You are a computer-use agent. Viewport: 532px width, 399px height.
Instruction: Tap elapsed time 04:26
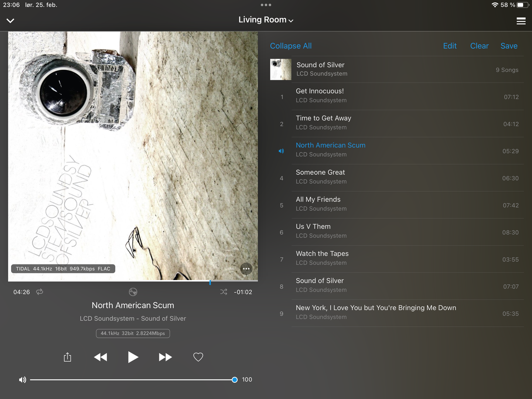21,292
